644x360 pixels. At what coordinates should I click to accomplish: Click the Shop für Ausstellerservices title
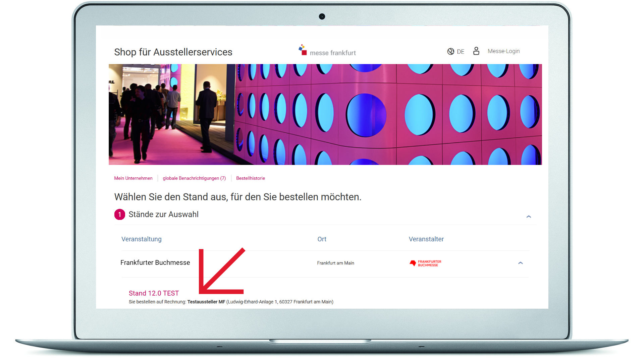pyautogui.click(x=173, y=52)
